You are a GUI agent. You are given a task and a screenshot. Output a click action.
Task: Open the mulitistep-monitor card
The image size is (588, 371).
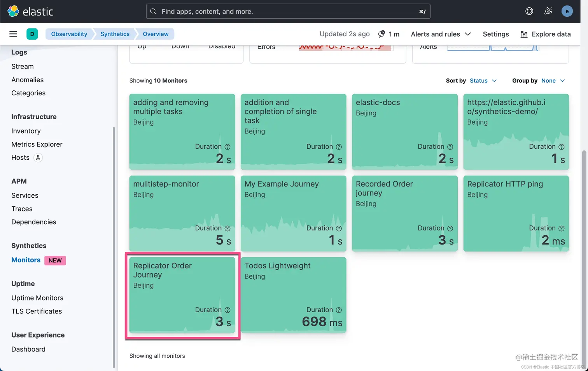tap(182, 213)
